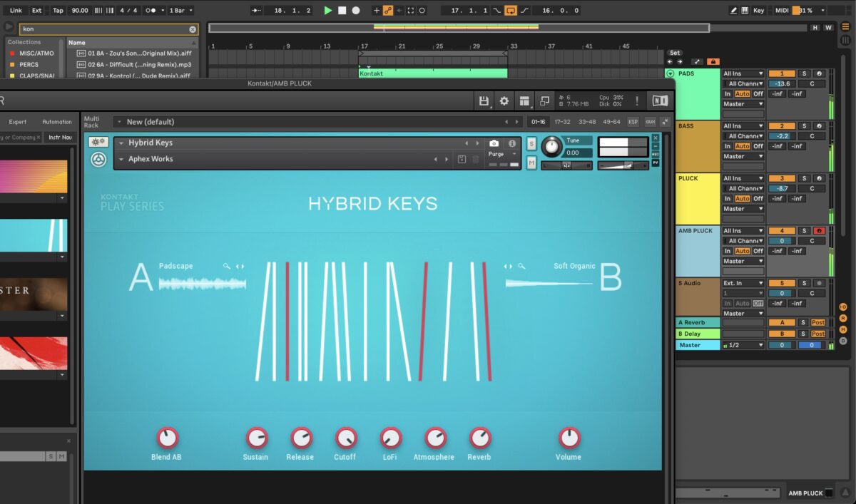Click the orange lock icon under Set
Image resolution: width=856 pixels, height=504 pixels.
point(712,62)
